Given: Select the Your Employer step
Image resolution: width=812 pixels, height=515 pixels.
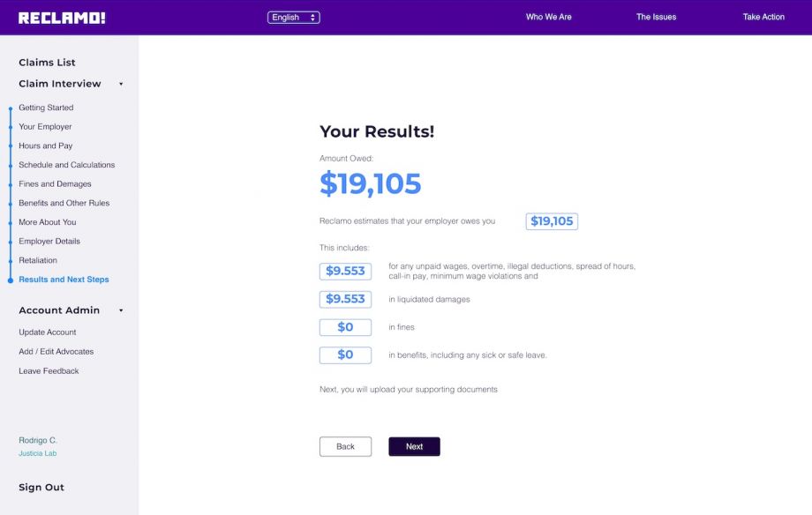Looking at the screenshot, I should (x=45, y=127).
